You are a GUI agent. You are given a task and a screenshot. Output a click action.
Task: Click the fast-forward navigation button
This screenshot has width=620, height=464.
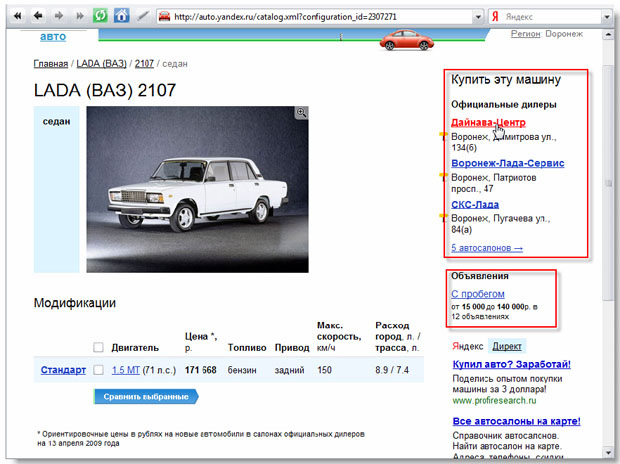[x=79, y=16]
